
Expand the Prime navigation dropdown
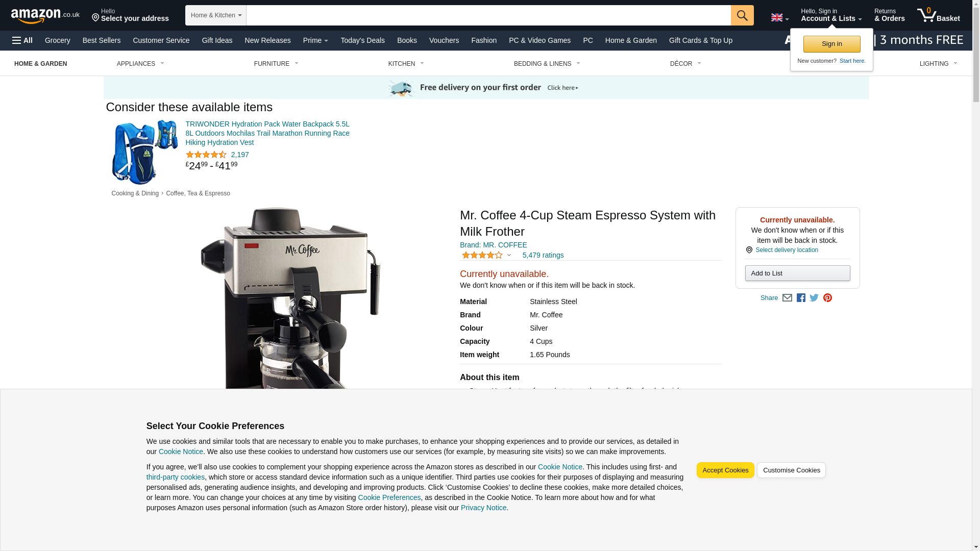(x=315, y=40)
